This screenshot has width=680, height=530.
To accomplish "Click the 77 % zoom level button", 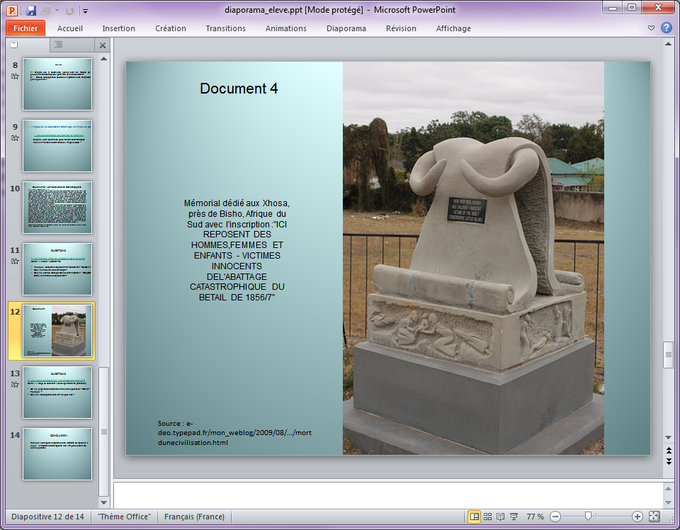I will point(535,517).
